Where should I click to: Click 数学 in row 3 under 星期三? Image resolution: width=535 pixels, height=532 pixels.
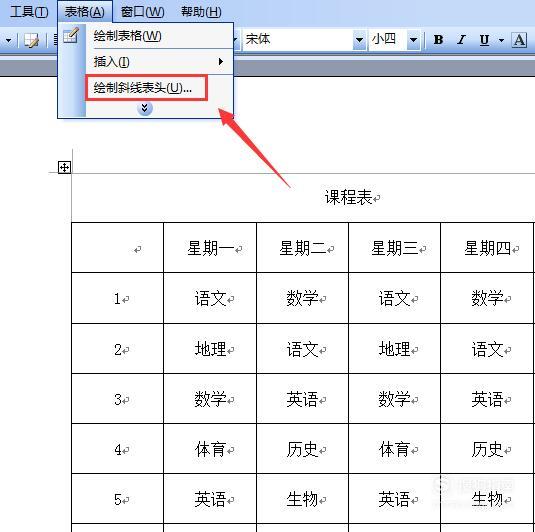click(x=394, y=399)
